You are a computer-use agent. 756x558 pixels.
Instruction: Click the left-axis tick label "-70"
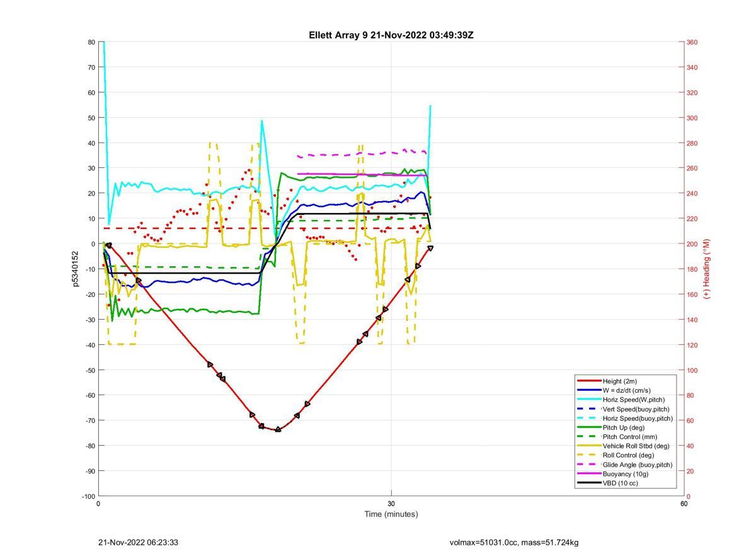pos(90,421)
